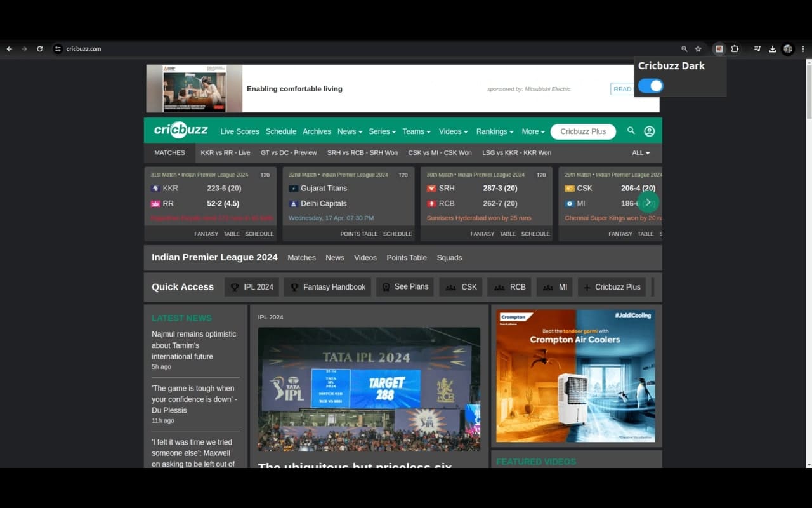This screenshot has width=812, height=508.
Task: Open RCB team quick access chip
Action: pos(509,287)
